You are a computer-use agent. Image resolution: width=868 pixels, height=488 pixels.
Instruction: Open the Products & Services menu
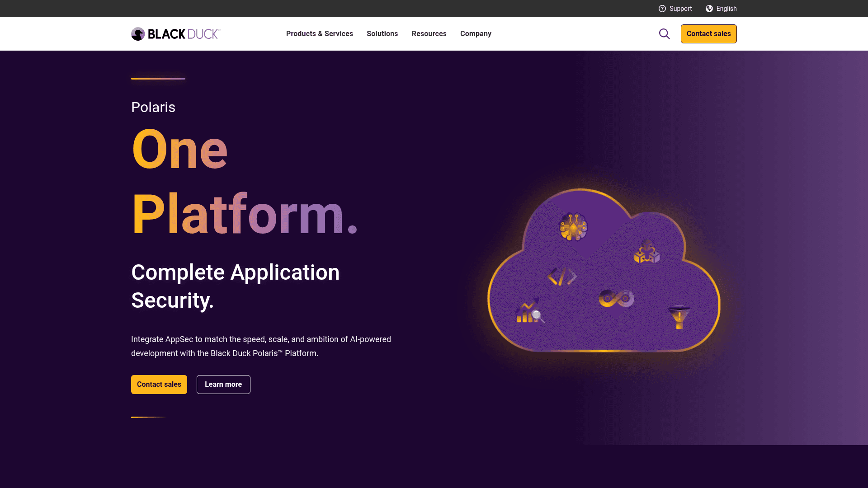point(320,34)
